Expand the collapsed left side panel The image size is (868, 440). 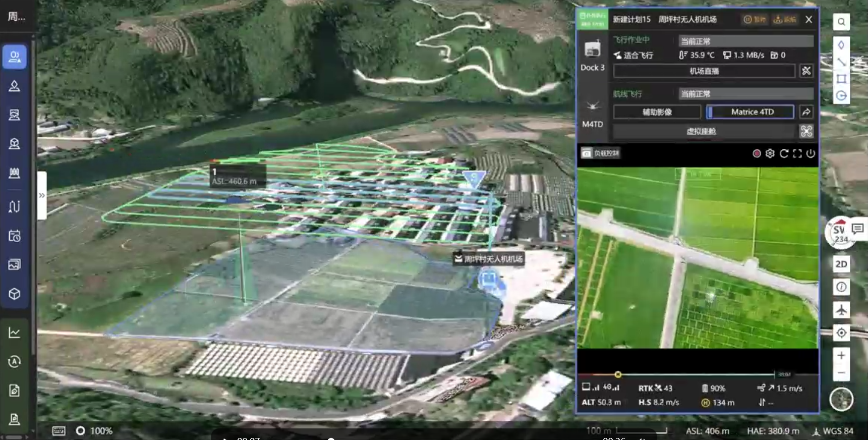[42, 195]
